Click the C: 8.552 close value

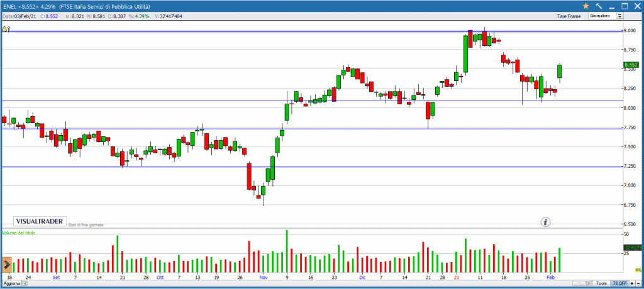tap(50, 16)
